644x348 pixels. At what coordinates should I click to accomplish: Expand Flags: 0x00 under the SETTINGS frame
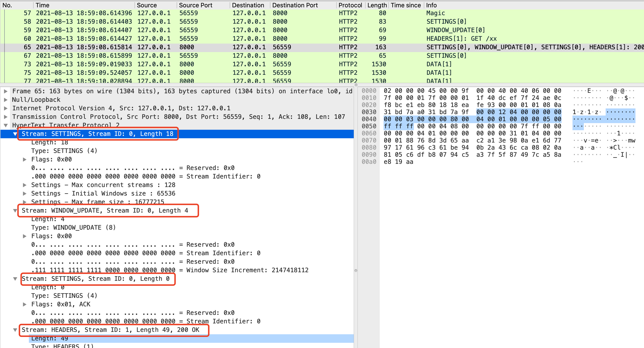tap(25, 159)
